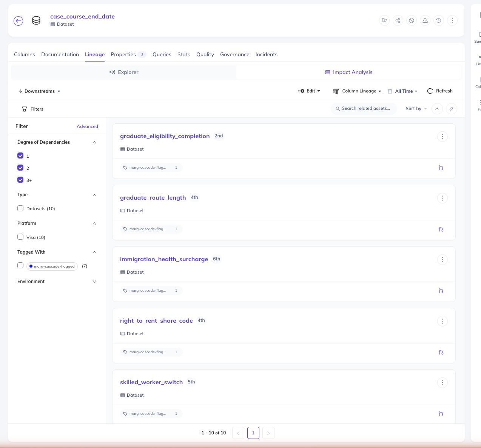Uncheck degree of dependencies 2
This screenshot has height=448, width=481.
coord(20,168)
